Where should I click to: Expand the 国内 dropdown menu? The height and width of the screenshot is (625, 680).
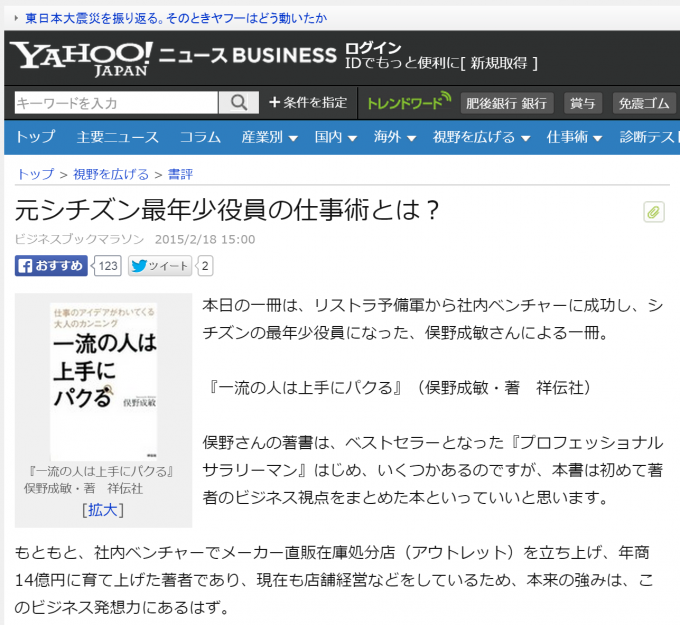tap(334, 137)
